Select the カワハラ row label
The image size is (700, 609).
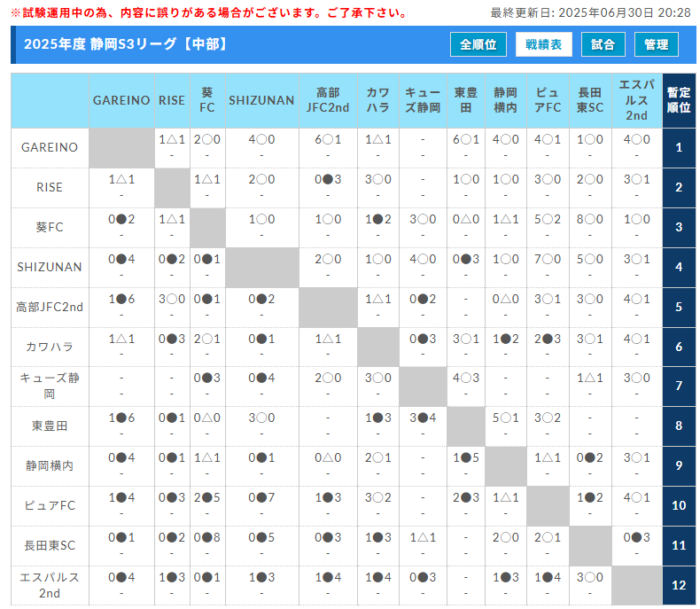pos(50,347)
